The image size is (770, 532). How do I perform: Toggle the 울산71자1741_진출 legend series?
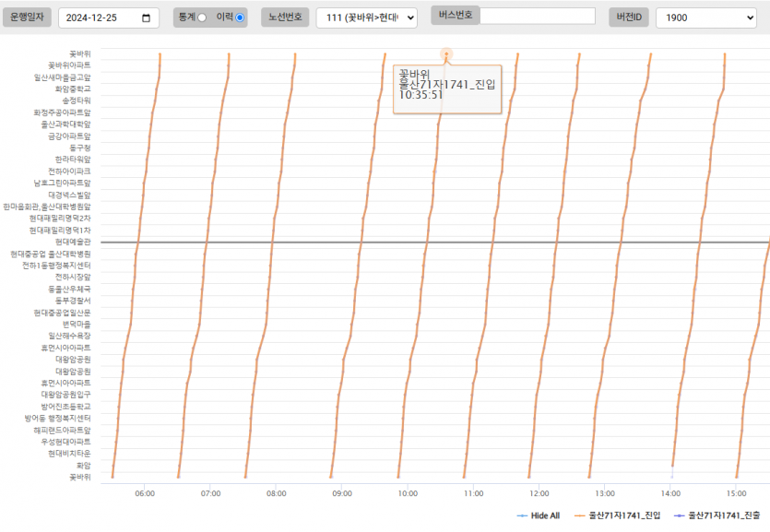click(x=723, y=515)
